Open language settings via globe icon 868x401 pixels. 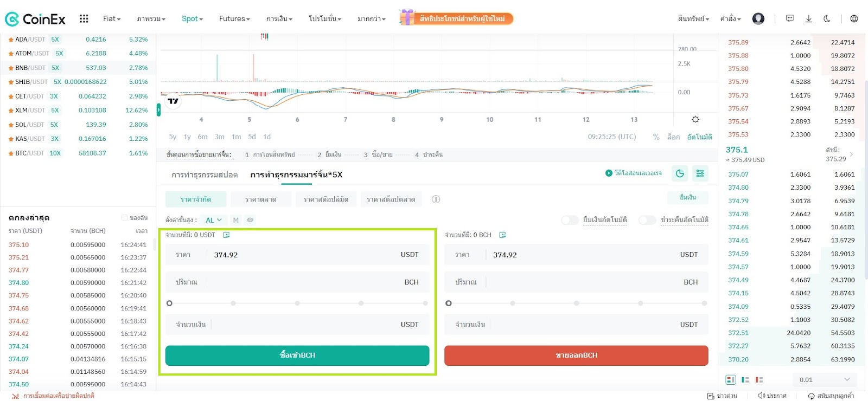[x=854, y=19]
